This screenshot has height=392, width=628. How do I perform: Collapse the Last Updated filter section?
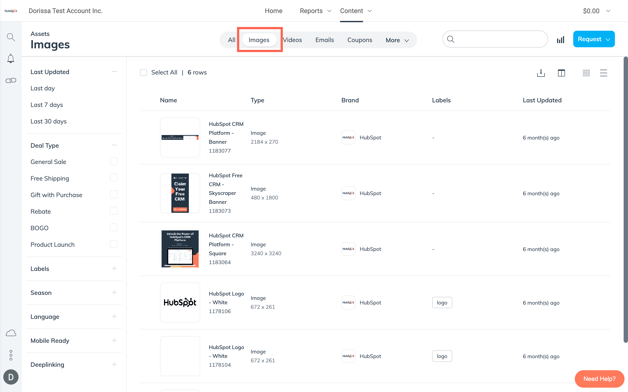[x=114, y=72]
